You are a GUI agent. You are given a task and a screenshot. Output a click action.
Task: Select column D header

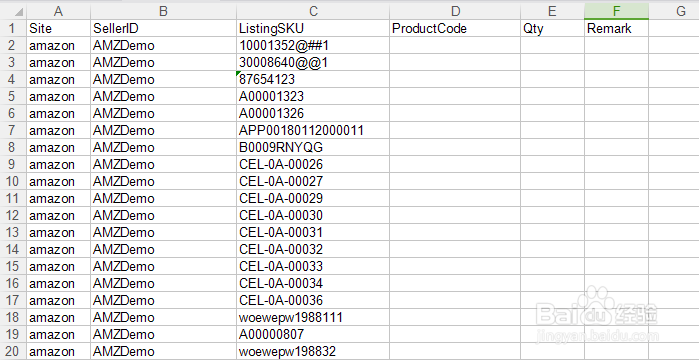pos(455,11)
